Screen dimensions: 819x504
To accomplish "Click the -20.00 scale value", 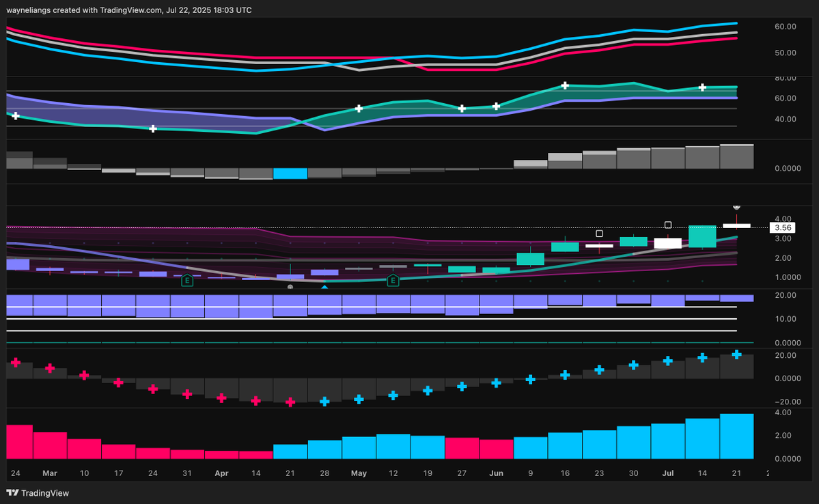I will click(x=787, y=402).
